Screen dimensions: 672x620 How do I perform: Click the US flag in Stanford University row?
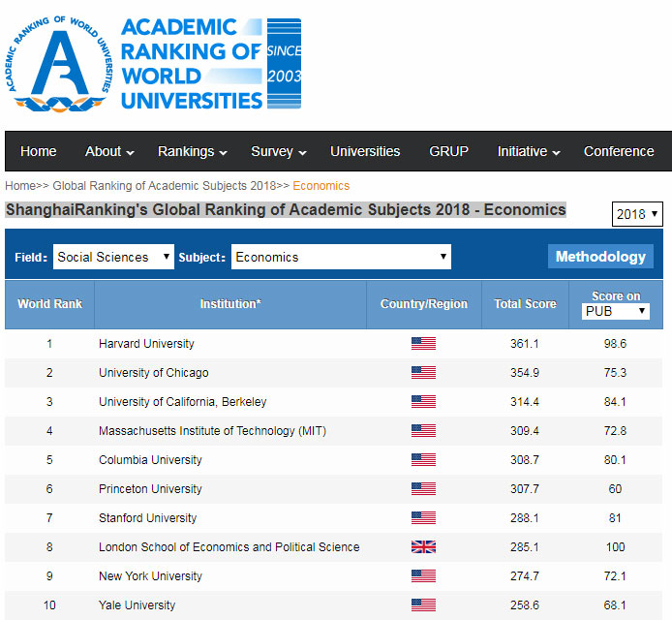coord(423,518)
